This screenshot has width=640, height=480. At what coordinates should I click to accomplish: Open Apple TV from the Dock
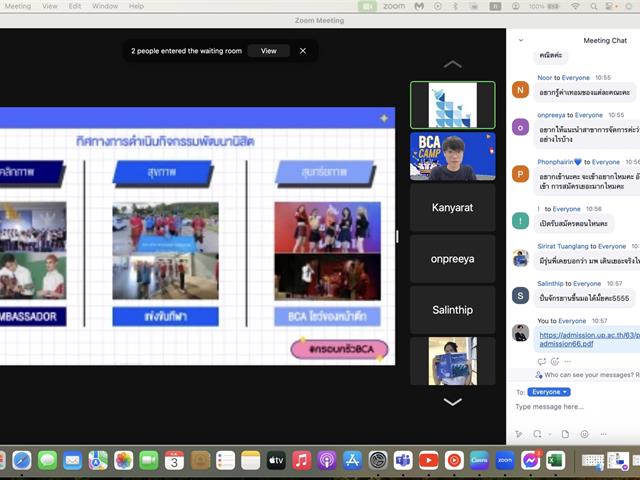click(276, 461)
